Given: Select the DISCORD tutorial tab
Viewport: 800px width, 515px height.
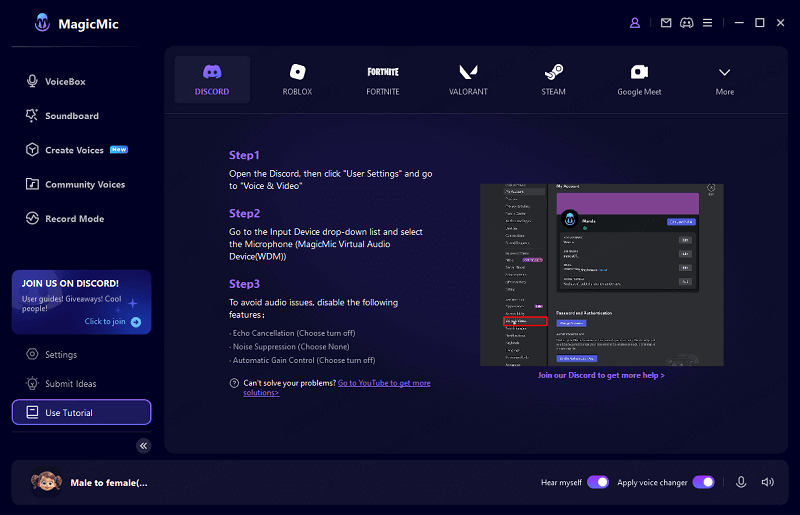Looking at the screenshot, I should tap(212, 80).
